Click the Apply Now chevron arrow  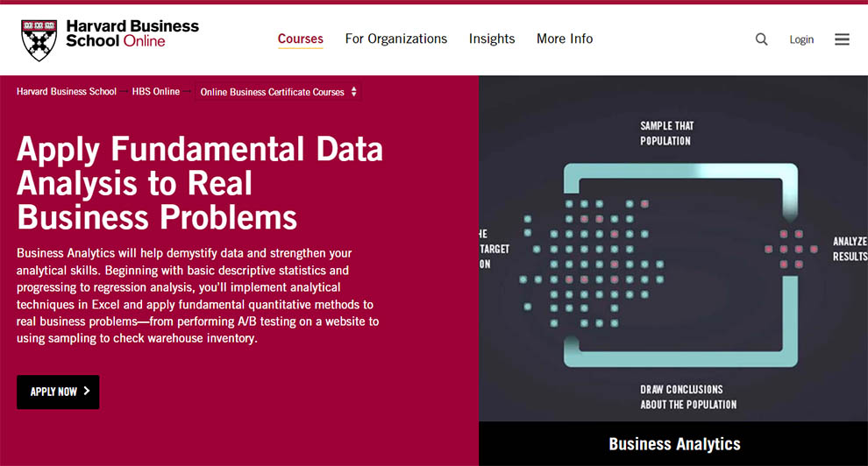coord(86,391)
